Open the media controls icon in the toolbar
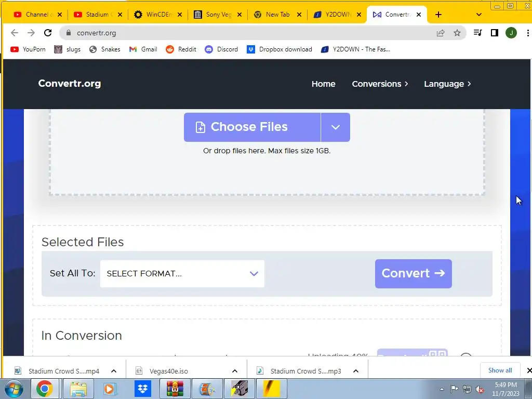 (478, 33)
